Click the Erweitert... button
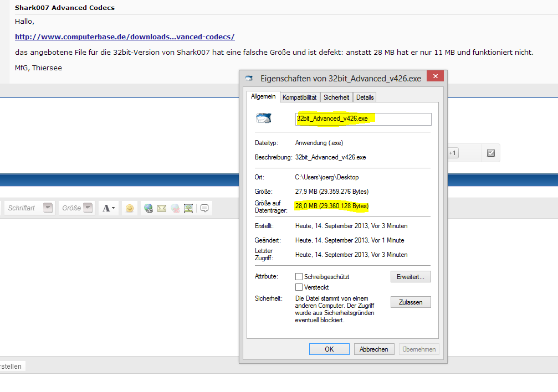 411,277
